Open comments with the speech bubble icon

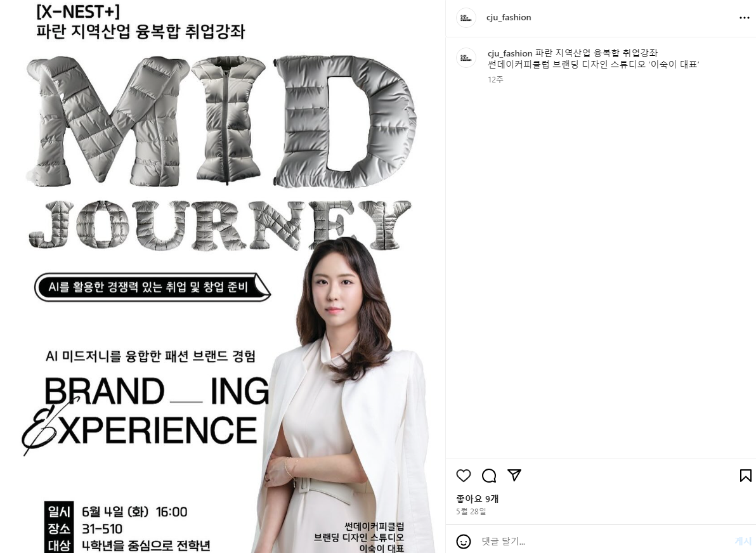click(489, 476)
